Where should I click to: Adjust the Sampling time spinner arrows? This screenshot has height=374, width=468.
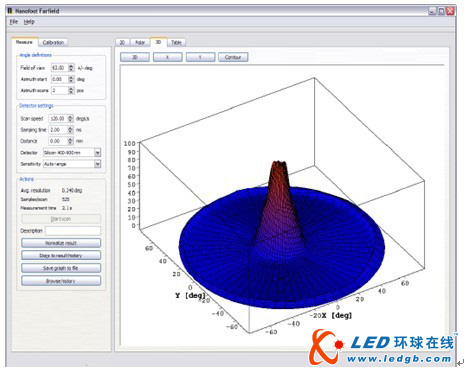tap(70, 130)
